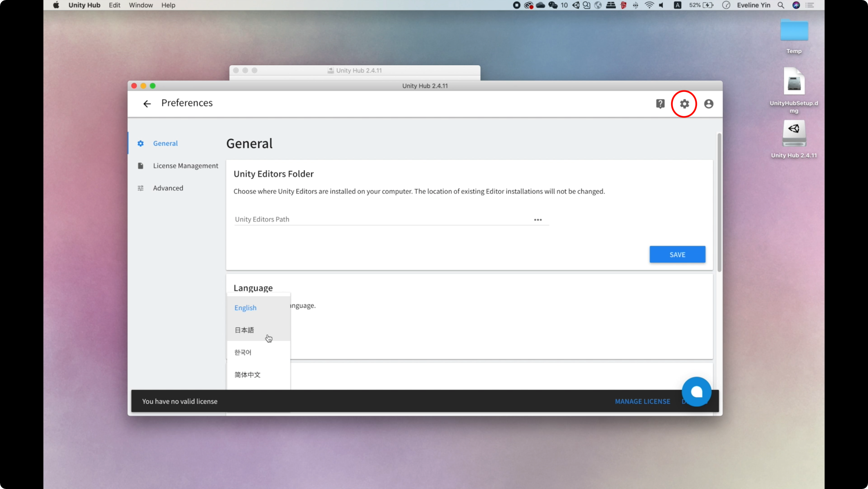Open the Unity Hub 2.4.11 disk icon

794,134
